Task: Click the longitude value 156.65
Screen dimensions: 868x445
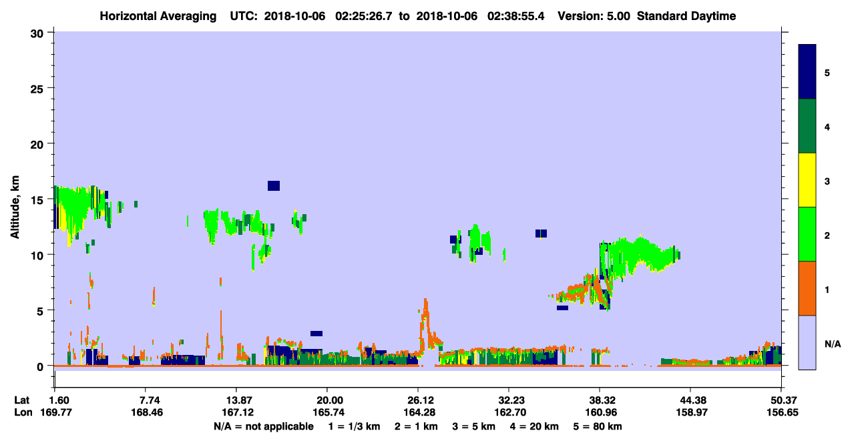Action: tap(783, 412)
